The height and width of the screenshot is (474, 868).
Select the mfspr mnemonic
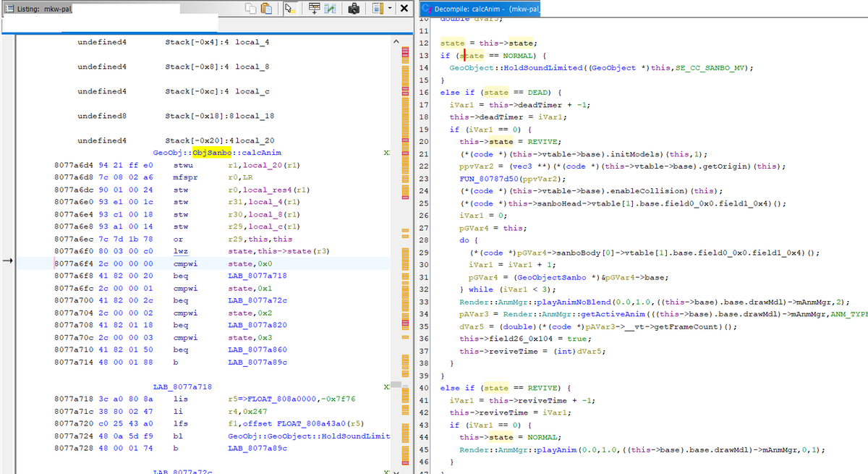(x=186, y=177)
